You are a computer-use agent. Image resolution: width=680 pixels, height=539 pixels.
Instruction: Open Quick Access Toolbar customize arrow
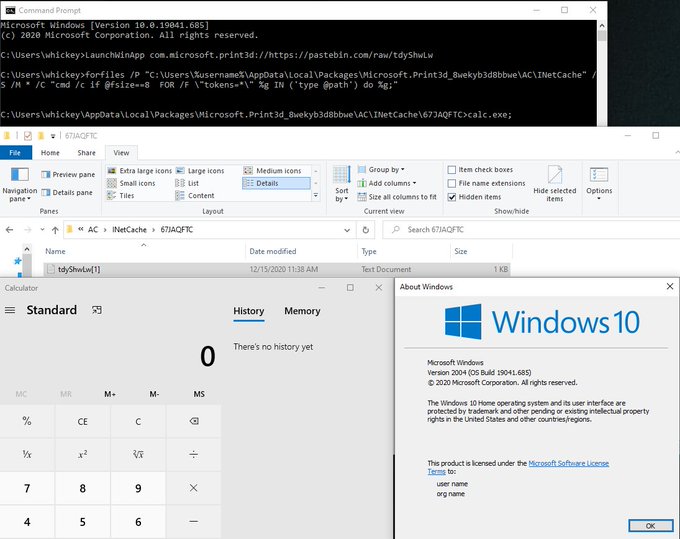(x=53, y=136)
